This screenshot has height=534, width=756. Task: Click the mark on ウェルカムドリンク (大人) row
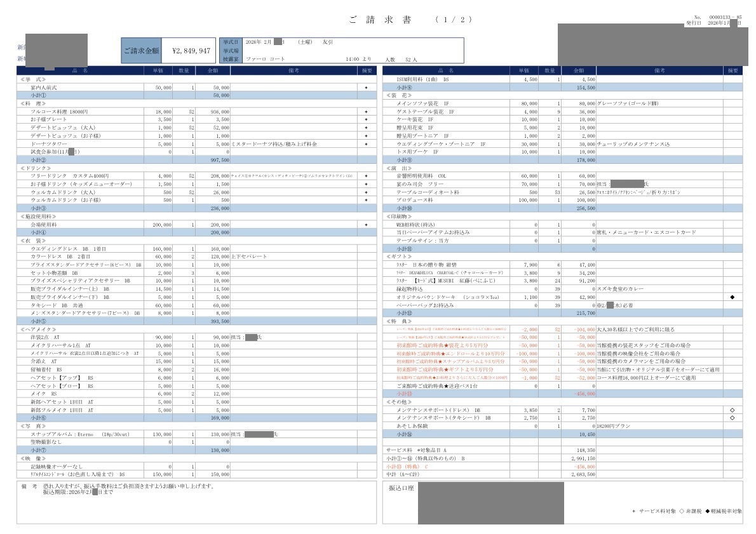click(x=366, y=192)
